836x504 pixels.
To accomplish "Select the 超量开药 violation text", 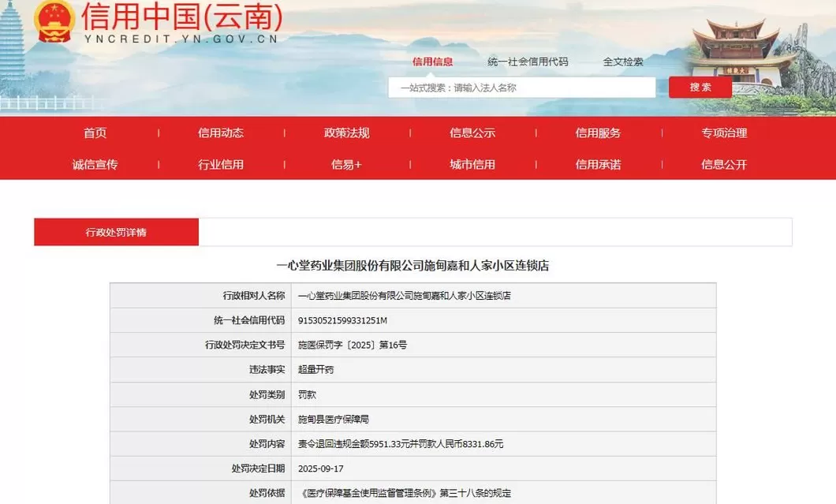I will 315,370.
